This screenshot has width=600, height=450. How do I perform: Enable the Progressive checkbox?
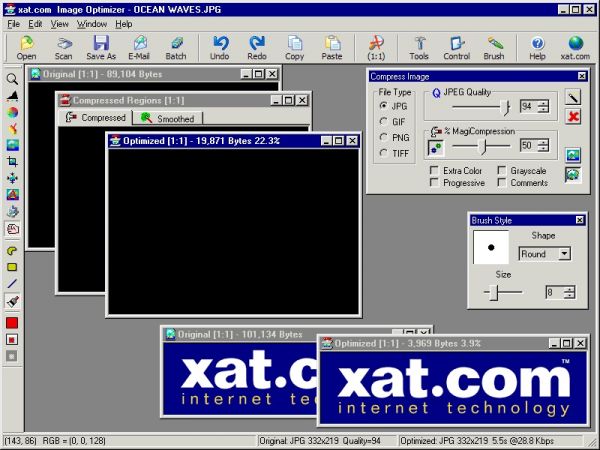click(x=434, y=183)
